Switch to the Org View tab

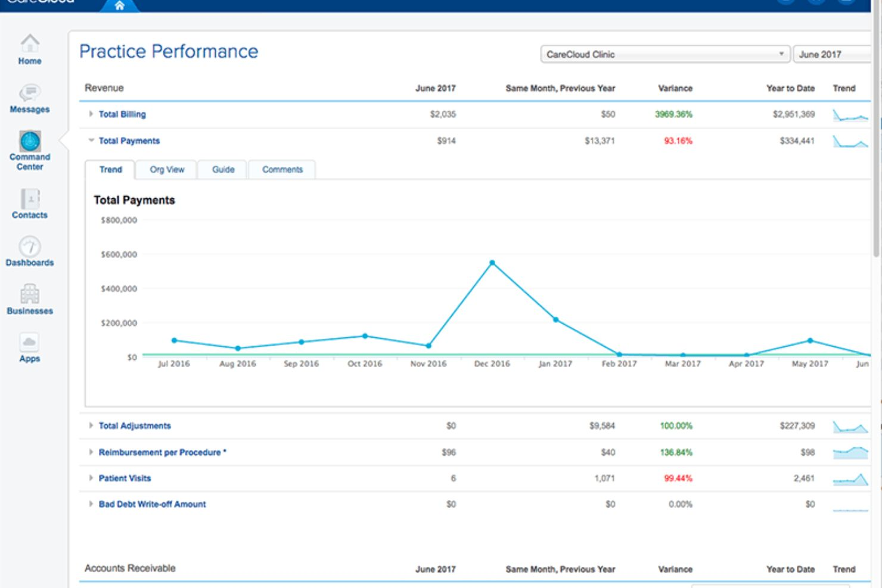click(167, 170)
